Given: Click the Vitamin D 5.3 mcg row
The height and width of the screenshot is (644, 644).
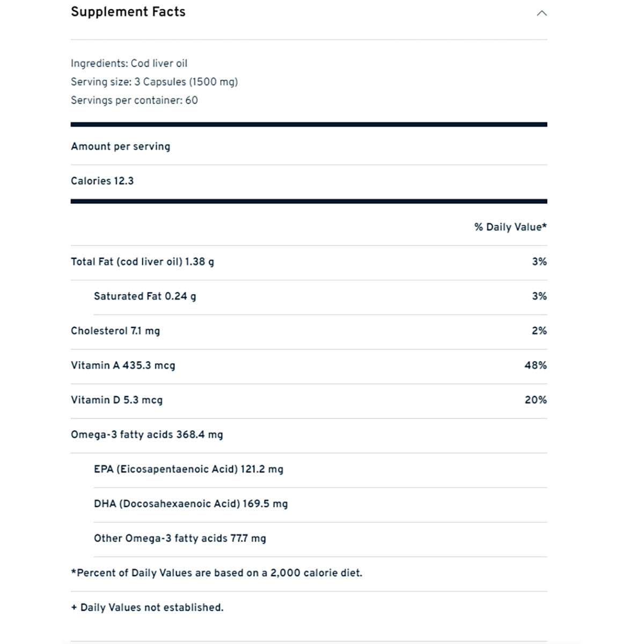Looking at the screenshot, I should pyautogui.click(x=116, y=400).
